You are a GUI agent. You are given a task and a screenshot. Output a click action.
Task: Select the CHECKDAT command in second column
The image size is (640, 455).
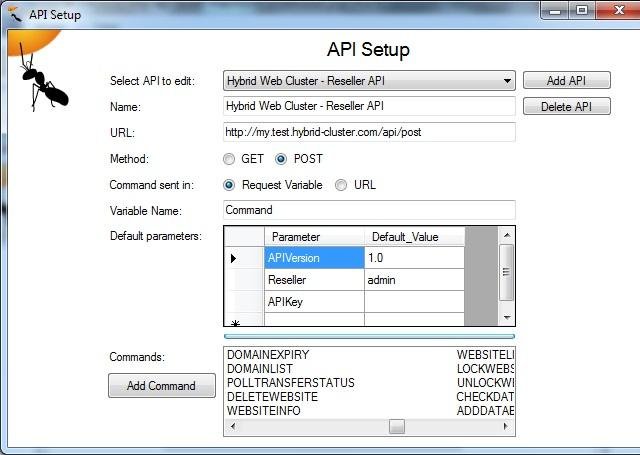pyautogui.click(x=485, y=396)
